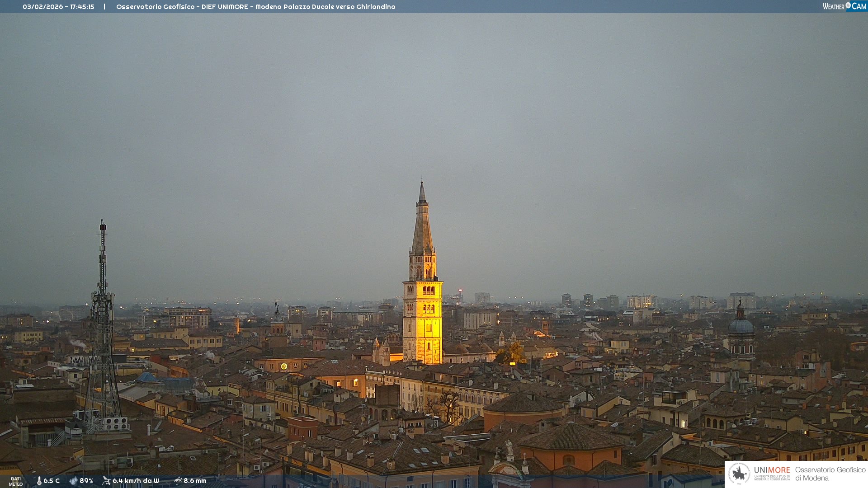Screen dimensions: 868x488
Task: Click the 6.4 km/h da W wind reading
Action: [136, 481]
